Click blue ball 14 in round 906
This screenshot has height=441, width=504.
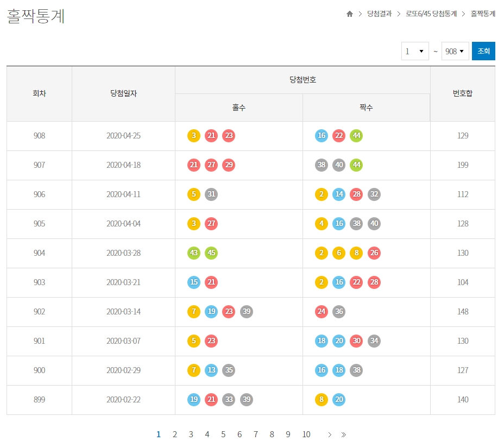pos(339,194)
